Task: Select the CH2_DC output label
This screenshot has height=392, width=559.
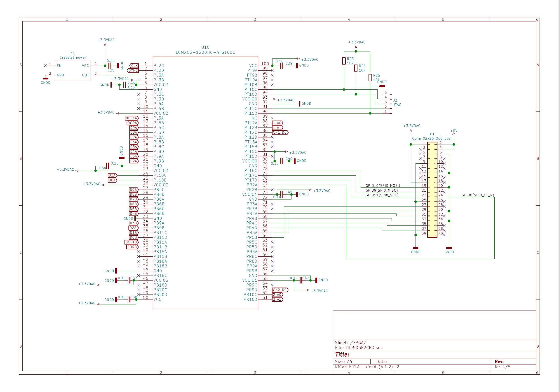Action: click(x=280, y=290)
